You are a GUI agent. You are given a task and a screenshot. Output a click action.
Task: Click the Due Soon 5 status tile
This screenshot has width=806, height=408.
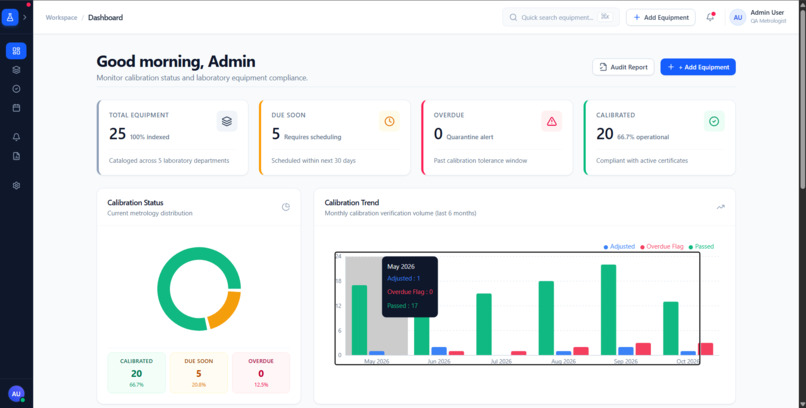(198, 373)
